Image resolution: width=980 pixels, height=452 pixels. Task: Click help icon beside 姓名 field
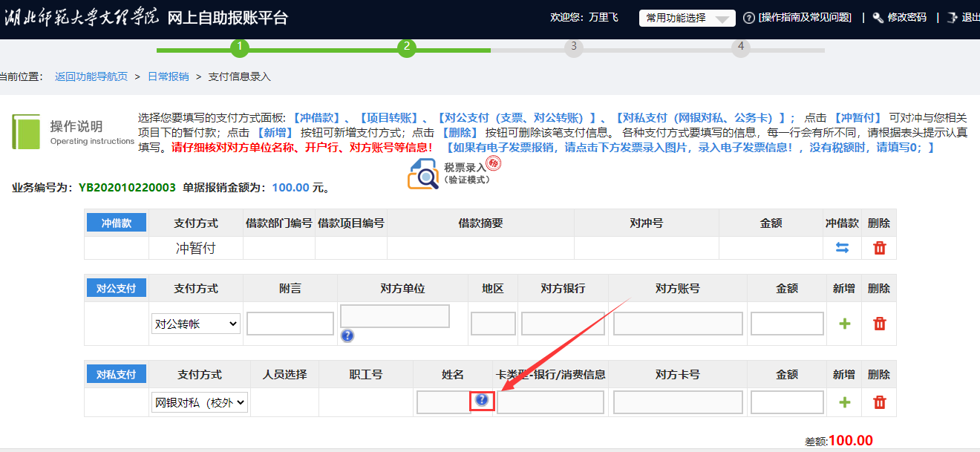tap(482, 400)
